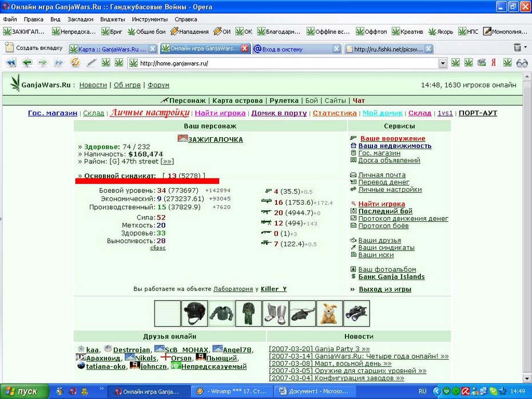The height and width of the screenshot is (399, 532).
Task: Open the Файл menu
Action: coord(10,19)
